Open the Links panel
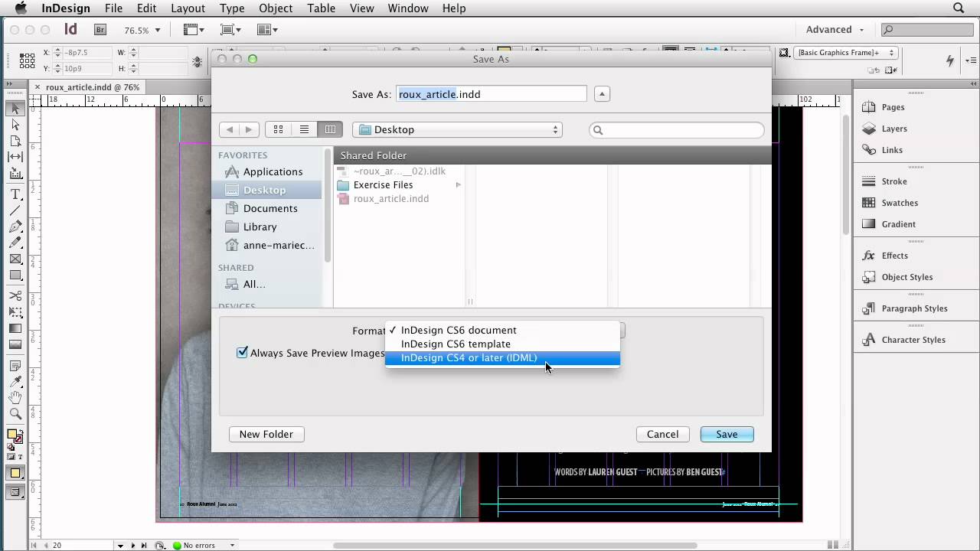The height and width of the screenshot is (551, 980). [892, 150]
